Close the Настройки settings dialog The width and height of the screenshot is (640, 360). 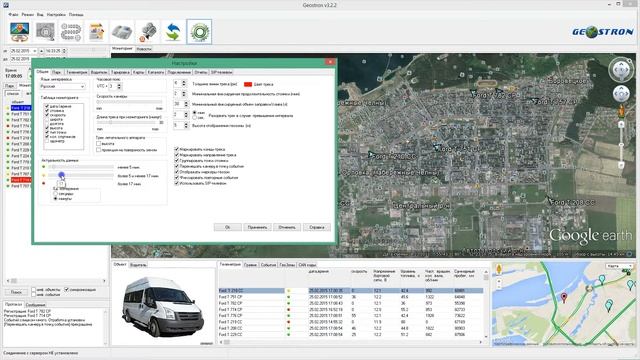(x=330, y=62)
